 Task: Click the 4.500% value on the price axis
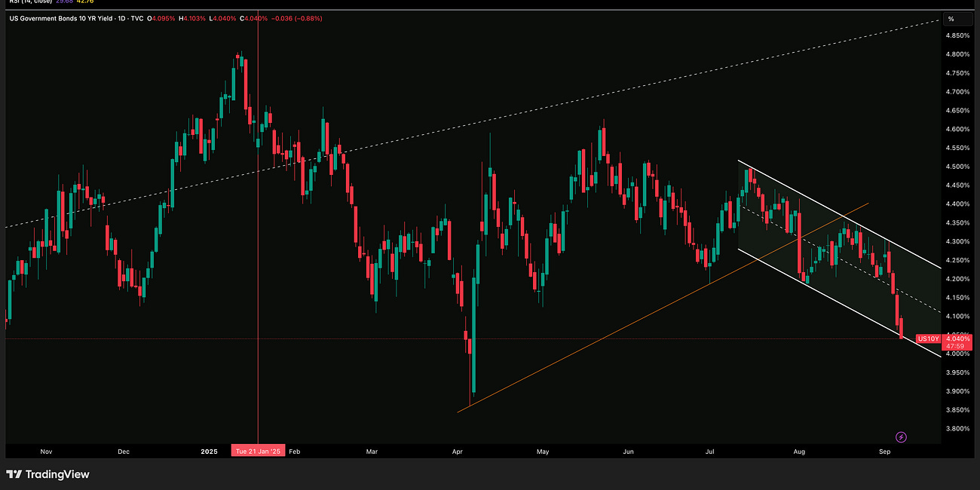(957, 166)
